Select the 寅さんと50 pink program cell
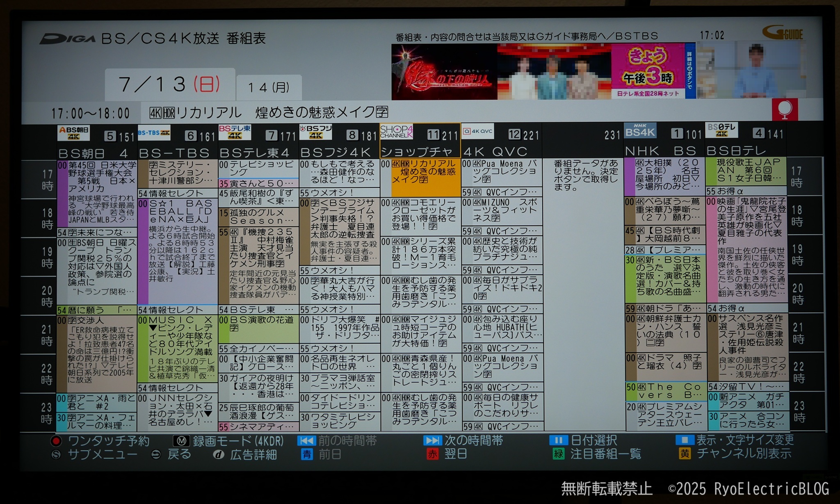 click(258, 183)
